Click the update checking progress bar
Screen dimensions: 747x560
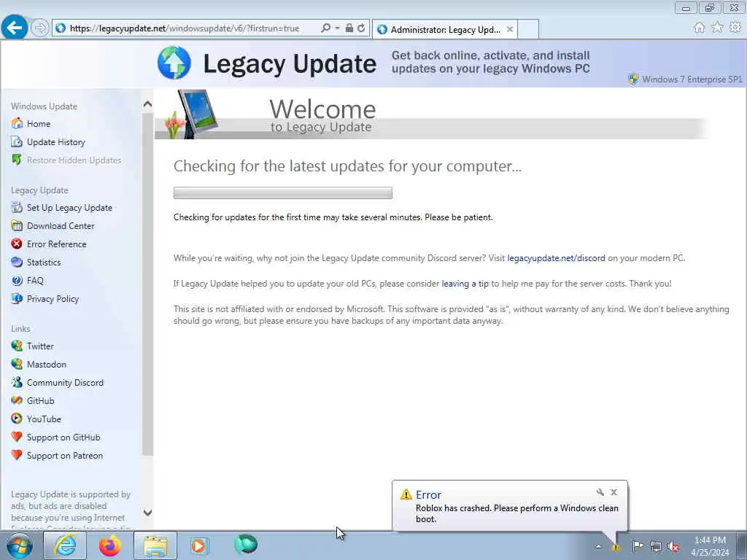283,192
